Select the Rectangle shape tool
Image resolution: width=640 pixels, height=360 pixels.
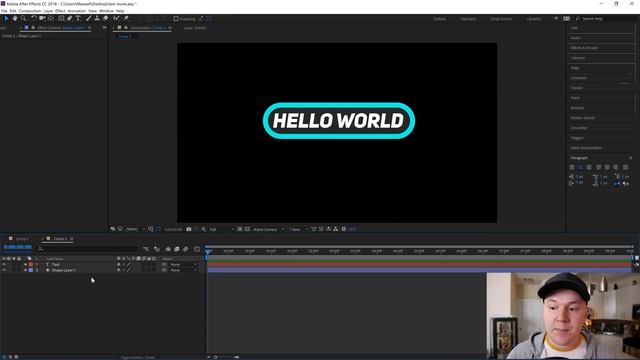(x=61, y=18)
